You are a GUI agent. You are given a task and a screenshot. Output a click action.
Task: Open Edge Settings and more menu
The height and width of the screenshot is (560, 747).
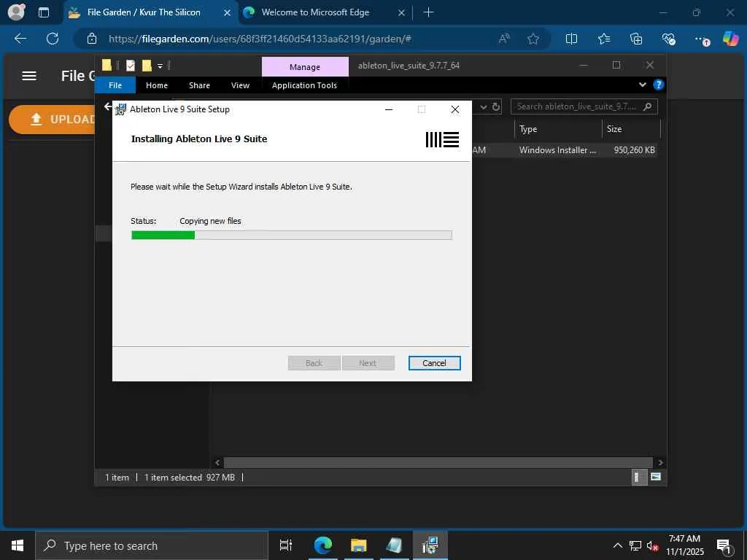point(701,39)
